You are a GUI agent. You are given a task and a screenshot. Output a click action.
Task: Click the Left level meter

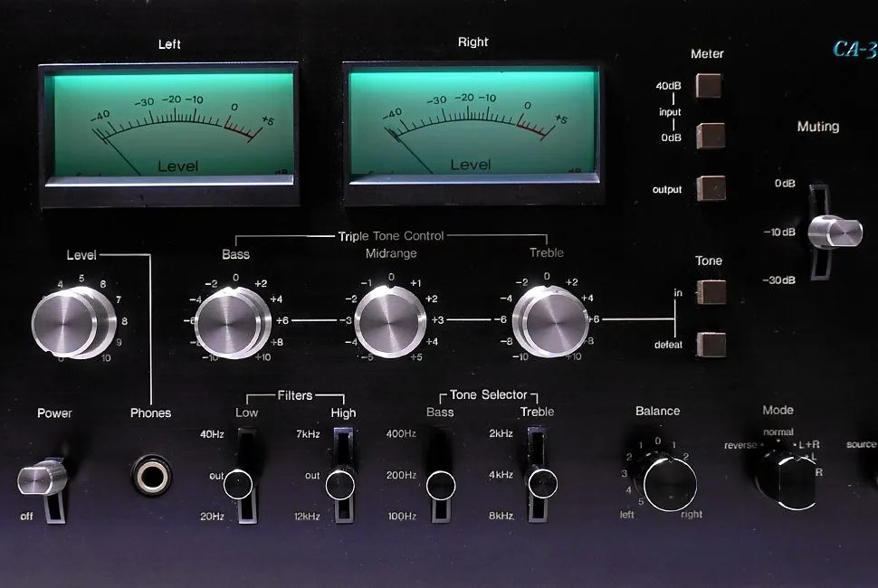click(169, 122)
